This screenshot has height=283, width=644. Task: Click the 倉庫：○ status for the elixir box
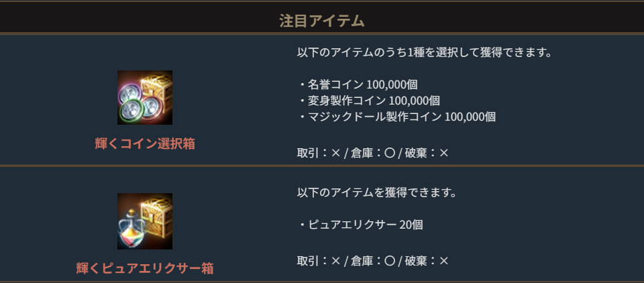pyautogui.click(x=372, y=262)
